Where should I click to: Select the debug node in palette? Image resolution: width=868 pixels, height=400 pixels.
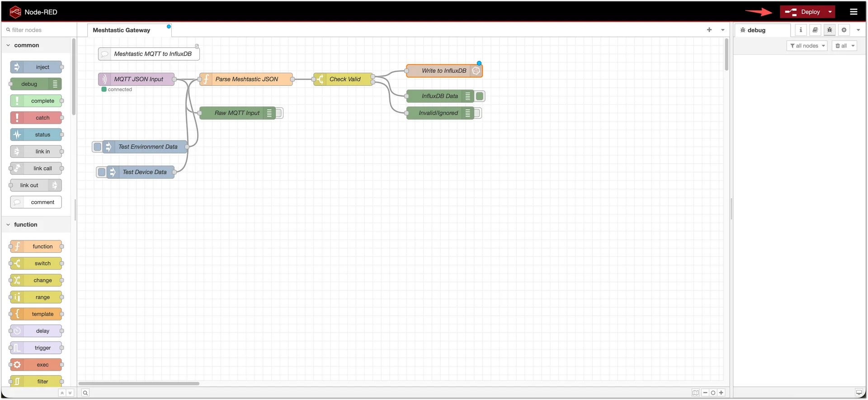pyautogui.click(x=36, y=84)
